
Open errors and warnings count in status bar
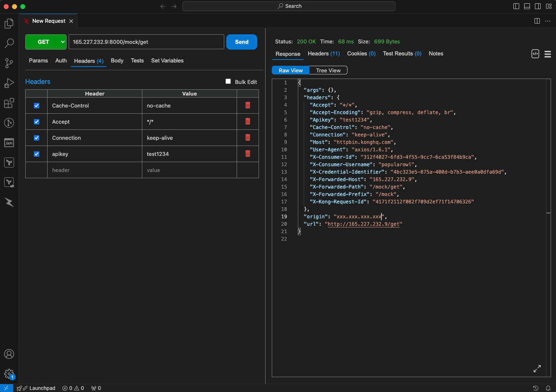[73, 388]
